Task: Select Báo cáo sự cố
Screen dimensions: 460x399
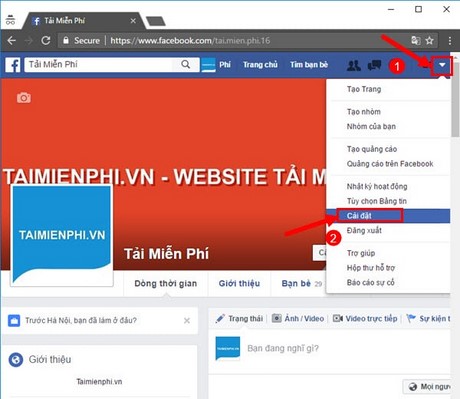Action: click(371, 282)
